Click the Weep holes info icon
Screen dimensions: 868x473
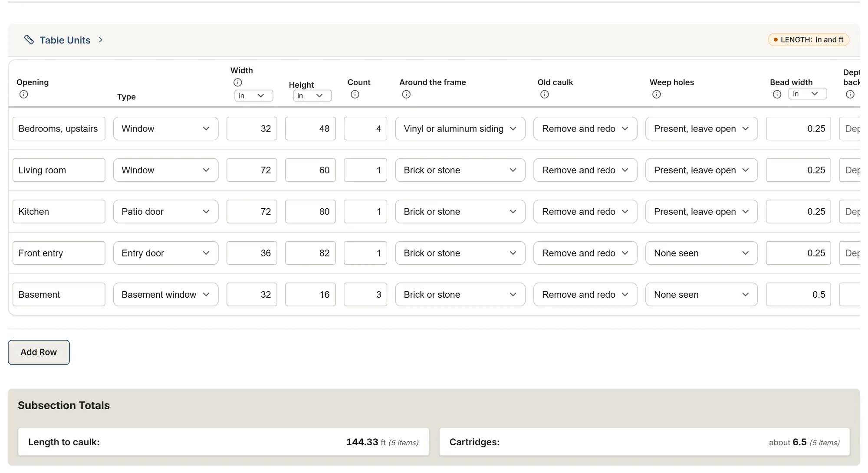point(657,95)
